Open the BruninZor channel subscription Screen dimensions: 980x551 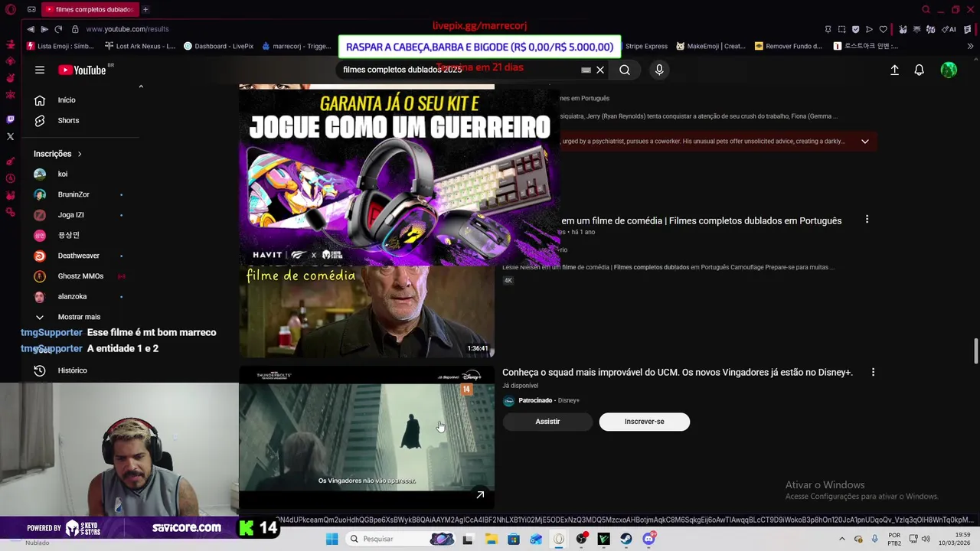click(x=80, y=195)
